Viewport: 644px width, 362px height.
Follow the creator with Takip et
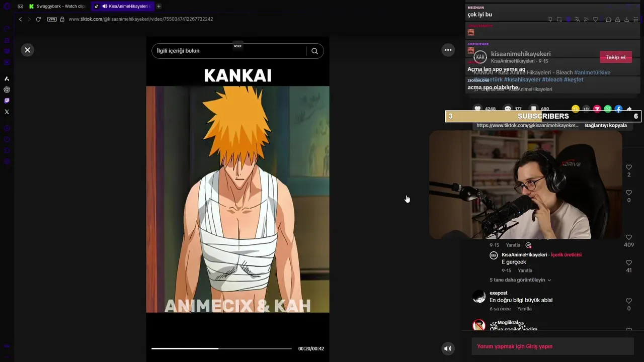tap(615, 57)
